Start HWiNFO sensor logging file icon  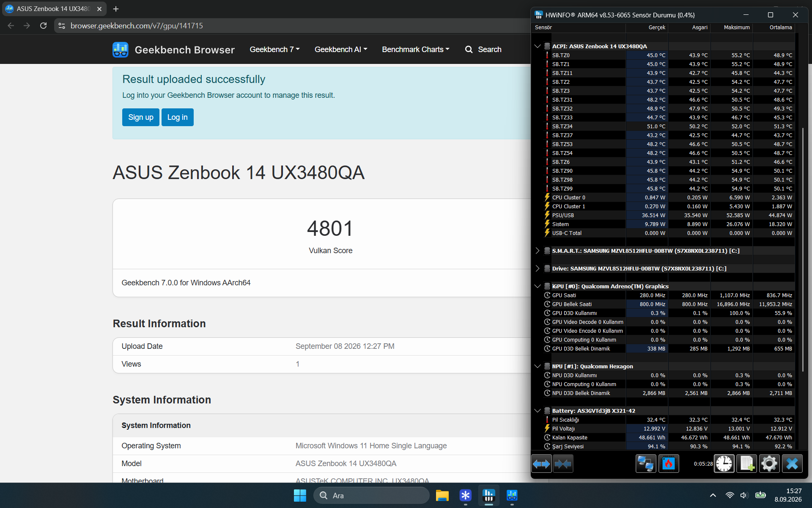pos(746,464)
